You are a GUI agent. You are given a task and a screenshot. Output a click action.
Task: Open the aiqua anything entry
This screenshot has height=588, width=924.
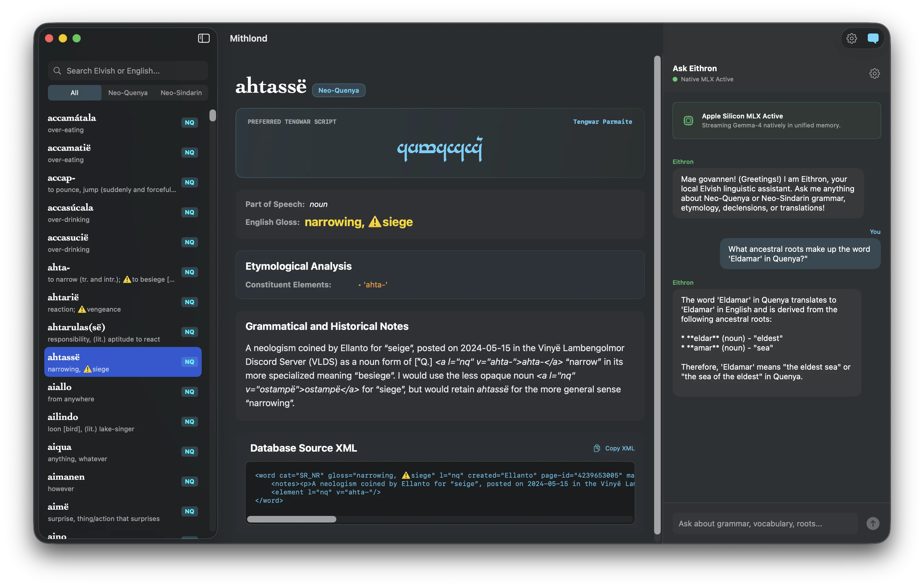[123, 452]
